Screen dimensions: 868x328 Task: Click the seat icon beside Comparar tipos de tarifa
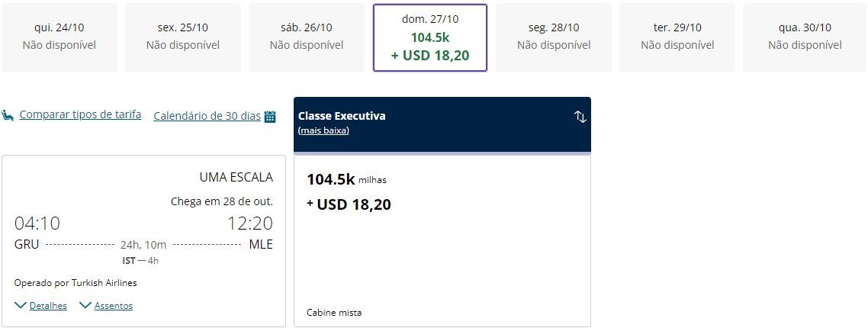point(8,115)
